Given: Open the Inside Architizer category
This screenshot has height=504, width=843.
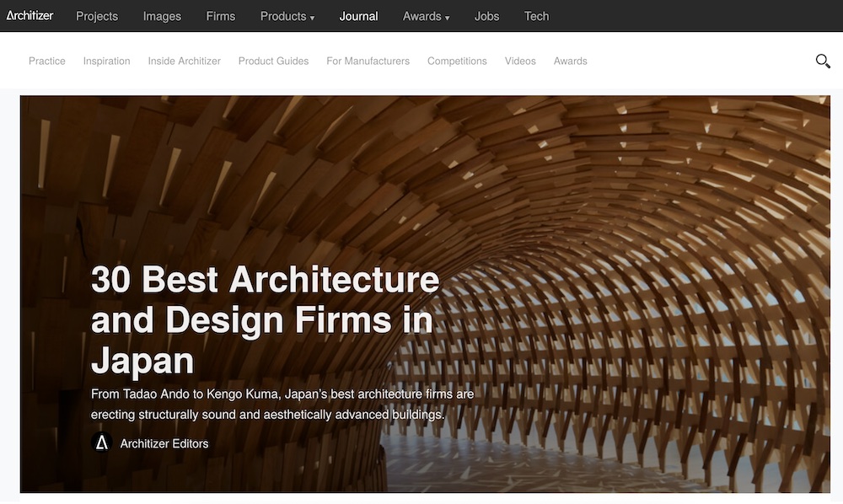Looking at the screenshot, I should pyautogui.click(x=185, y=62).
